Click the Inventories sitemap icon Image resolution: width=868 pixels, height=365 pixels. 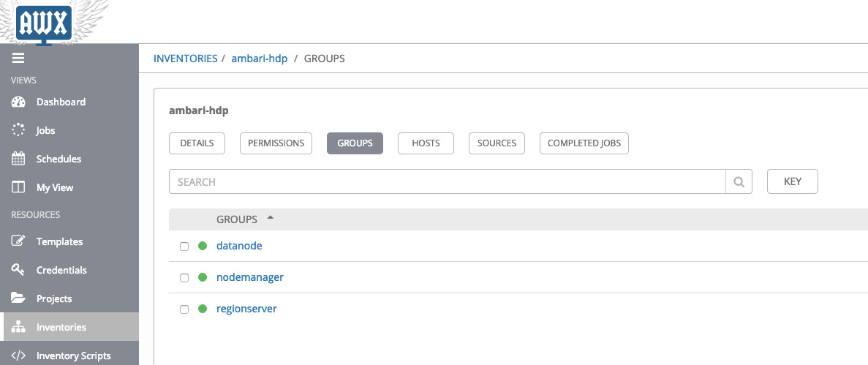tap(18, 327)
